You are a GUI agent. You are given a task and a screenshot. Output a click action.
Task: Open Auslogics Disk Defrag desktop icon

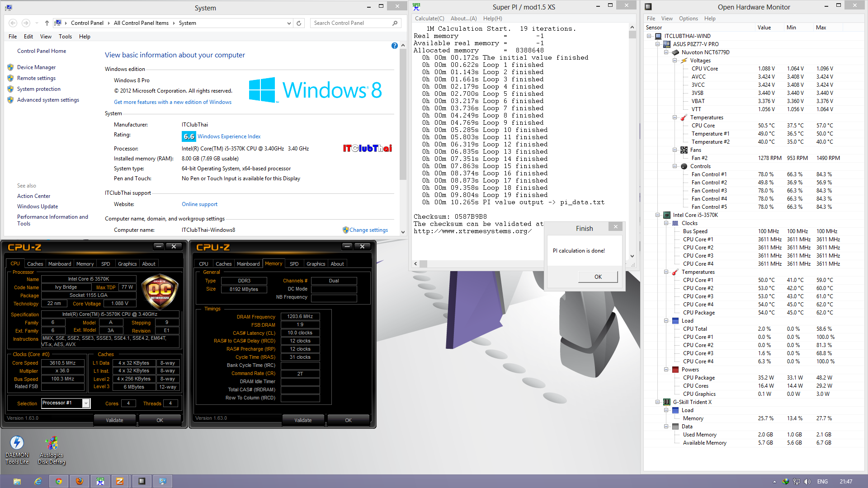tap(52, 443)
